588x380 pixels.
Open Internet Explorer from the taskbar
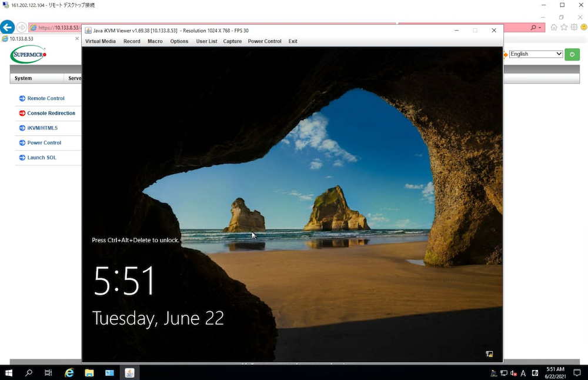[69, 373]
